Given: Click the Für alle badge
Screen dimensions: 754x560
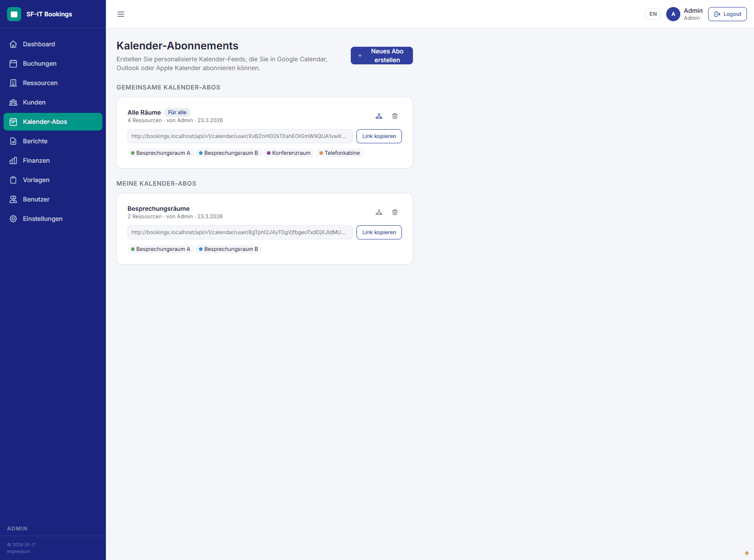Looking at the screenshot, I should 177,112.
